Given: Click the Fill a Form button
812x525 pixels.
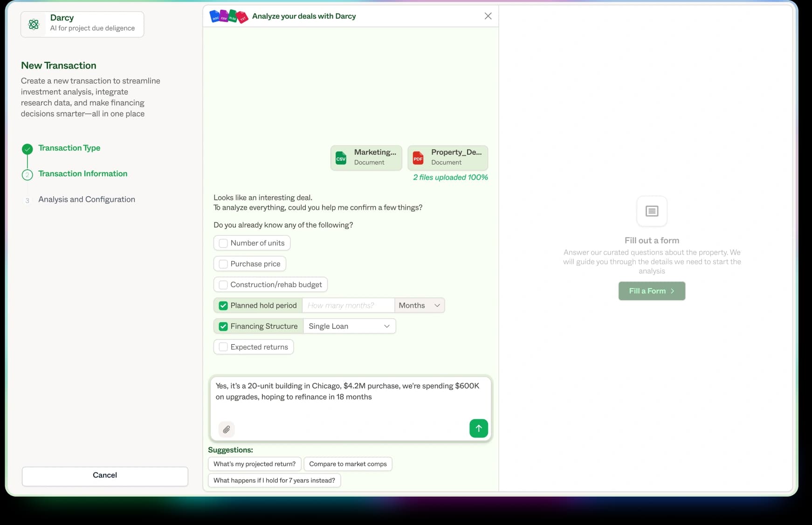Looking at the screenshot, I should (x=651, y=291).
